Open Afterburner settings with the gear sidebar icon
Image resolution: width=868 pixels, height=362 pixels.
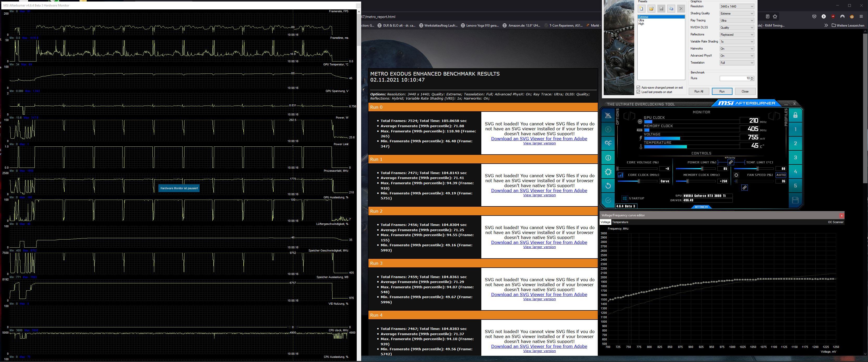point(608,172)
